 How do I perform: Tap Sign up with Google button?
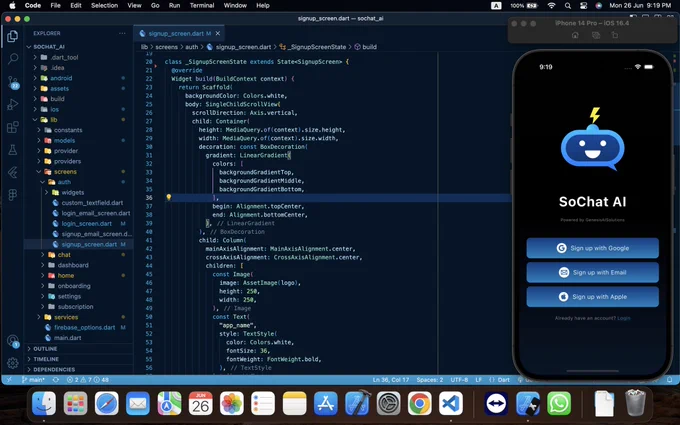593,248
